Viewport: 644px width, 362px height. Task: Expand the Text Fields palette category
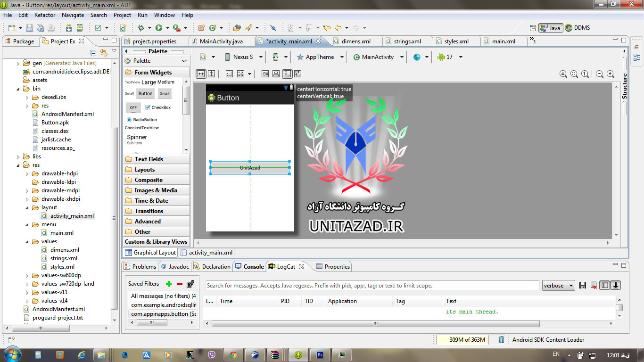157,159
